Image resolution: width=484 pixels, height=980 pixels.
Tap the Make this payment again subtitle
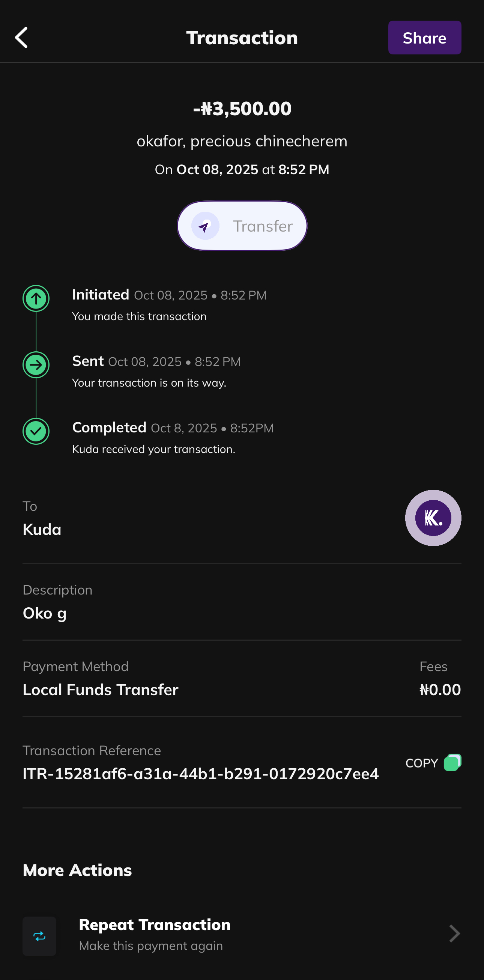[151, 946]
